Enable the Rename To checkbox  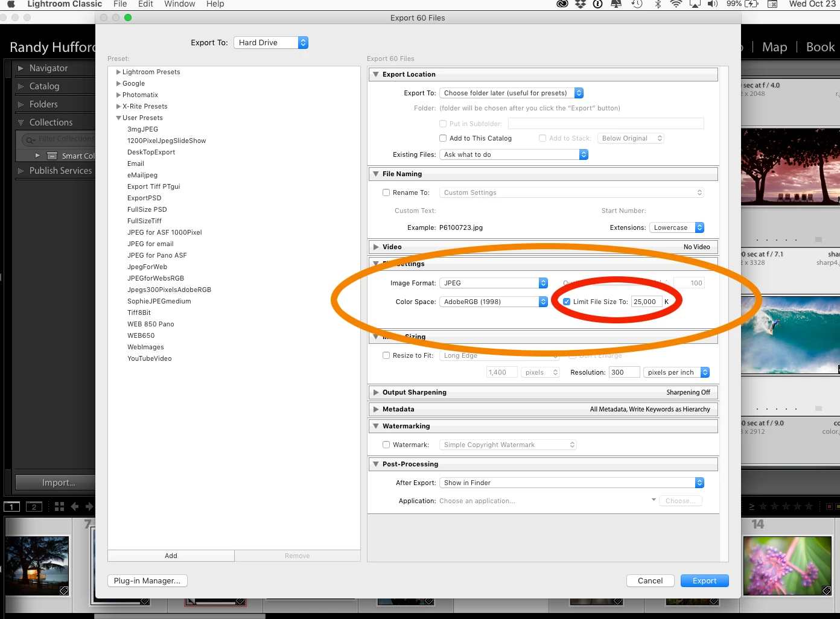pos(386,192)
